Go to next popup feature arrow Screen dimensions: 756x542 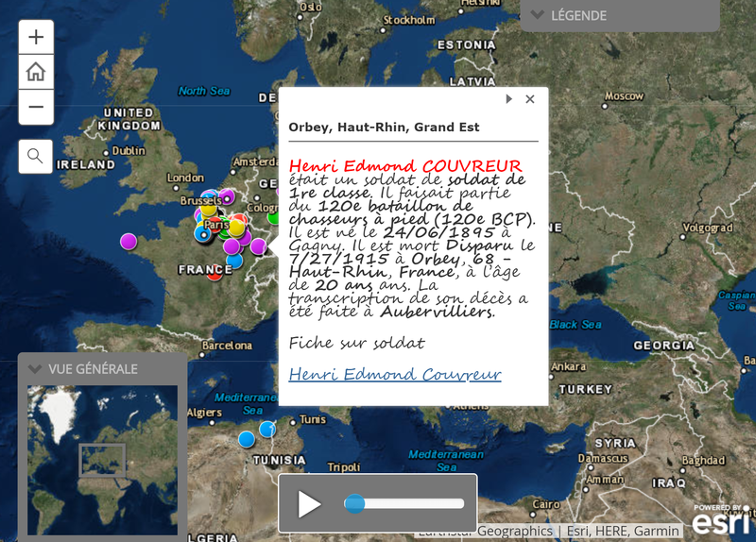(x=509, y=99)
